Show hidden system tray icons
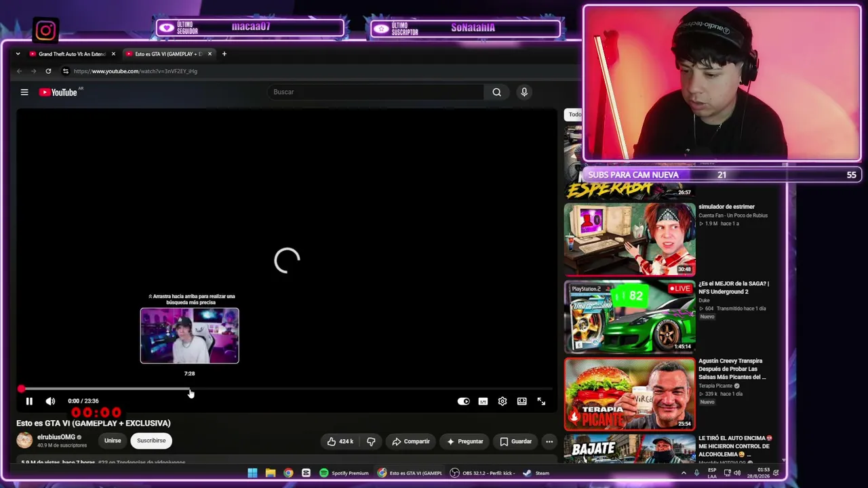The image size is (868, 488). [684, 473]
